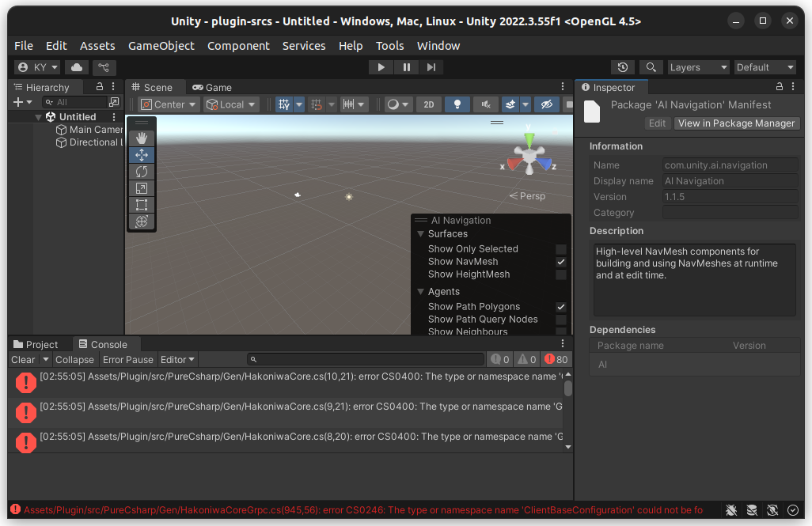Click the Pause button
This screenshot has height=526, width=812.
(407, 67)
